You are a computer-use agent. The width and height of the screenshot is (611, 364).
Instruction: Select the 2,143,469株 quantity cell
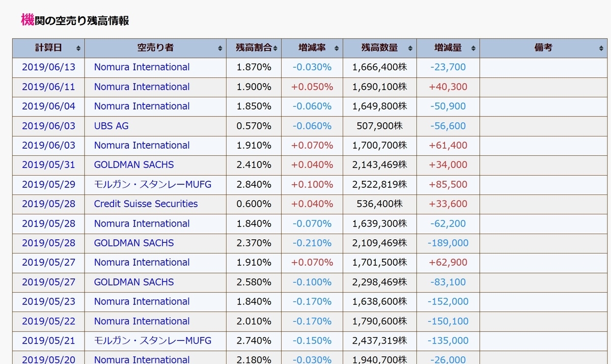pos(380,165)
